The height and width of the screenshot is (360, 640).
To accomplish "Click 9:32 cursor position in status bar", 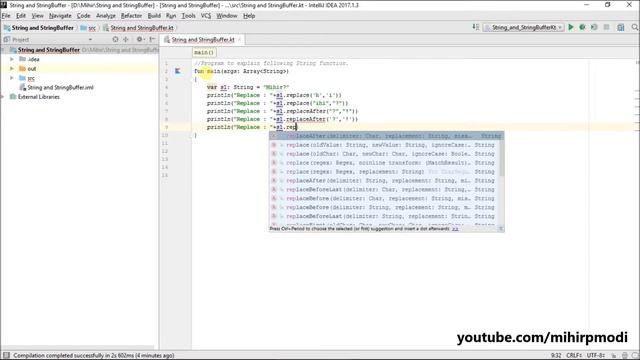I will click(556, 356).
